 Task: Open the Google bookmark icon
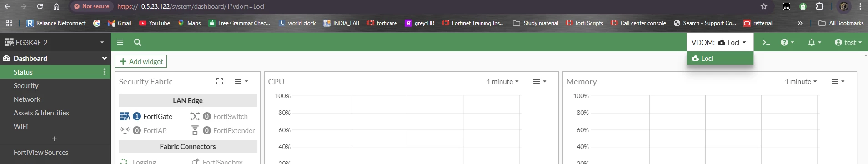click(97, 23)
